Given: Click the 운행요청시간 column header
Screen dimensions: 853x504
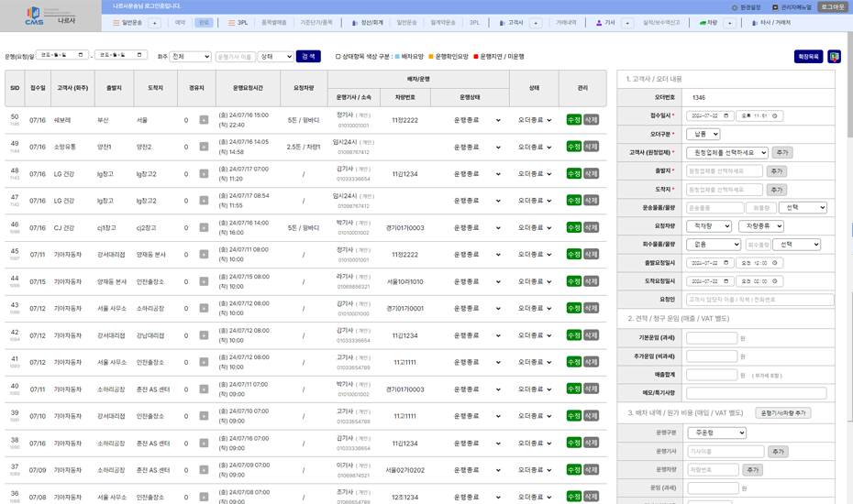Looking at the screenshot, I should pyautogui.click(x=248, y=88).
